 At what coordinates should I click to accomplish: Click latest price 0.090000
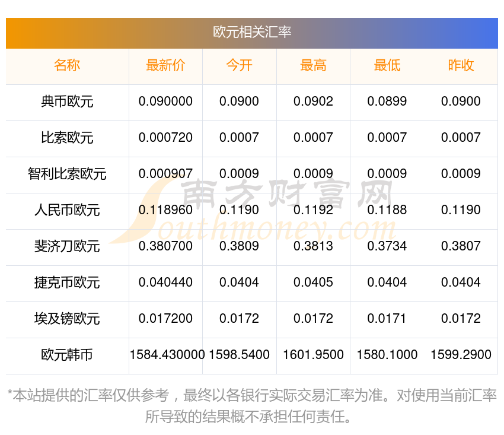pyautogui.click(x=165, y=101)
